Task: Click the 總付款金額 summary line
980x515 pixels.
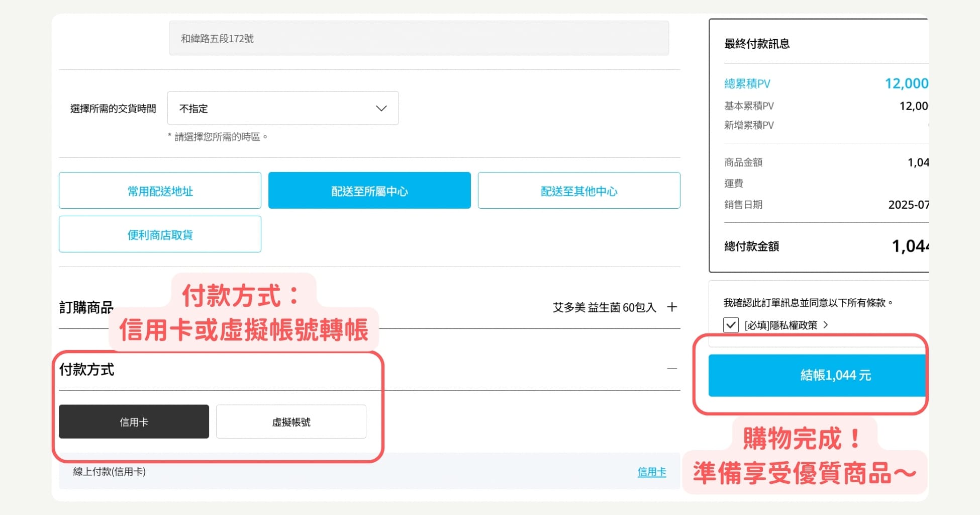Action: pos(751,246)
